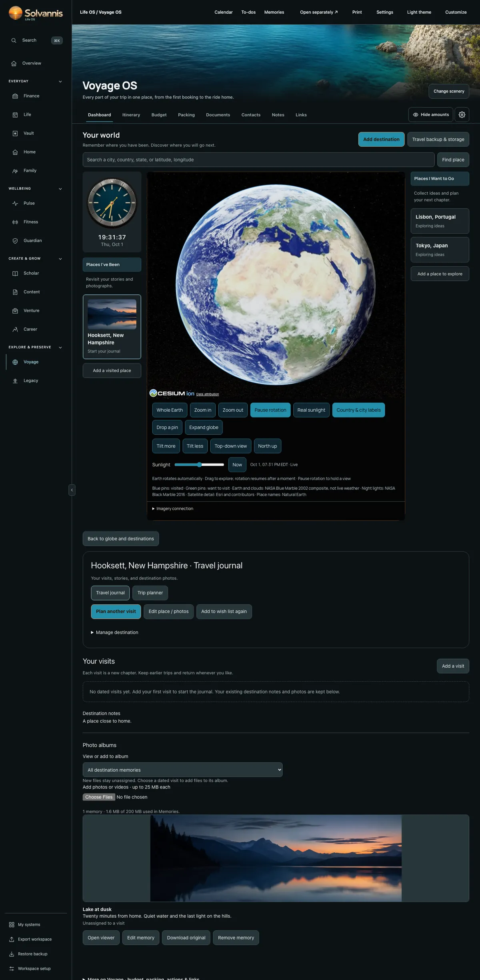Collapse the Explore & Preserve section

[60, 348]
